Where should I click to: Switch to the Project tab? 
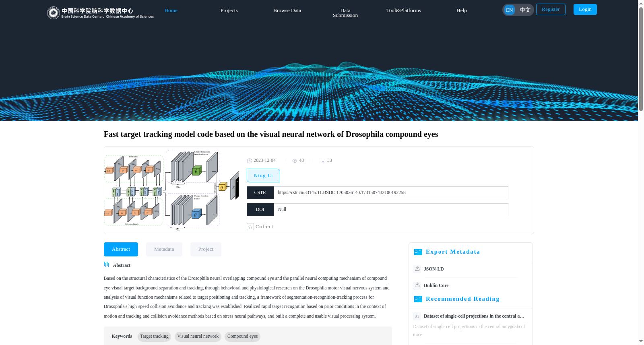click(206, 249)
